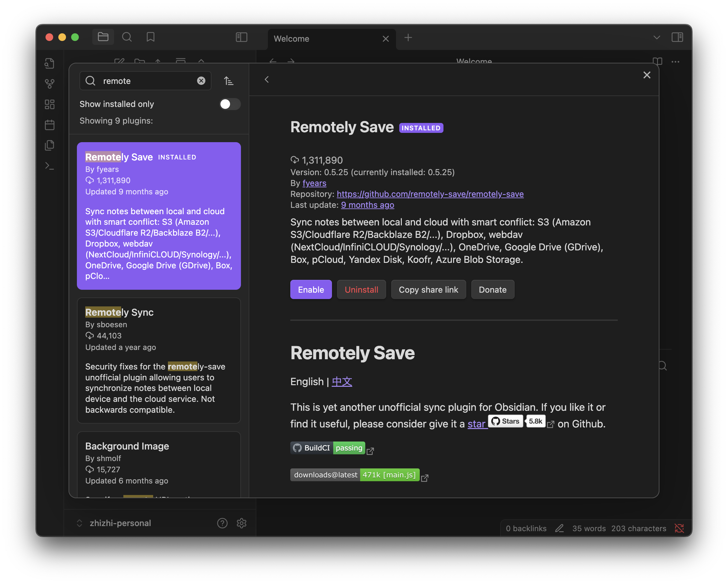Open the graph view ribbon icon
Viewport: 728px width, 584px height.
(x=50, y=83)
